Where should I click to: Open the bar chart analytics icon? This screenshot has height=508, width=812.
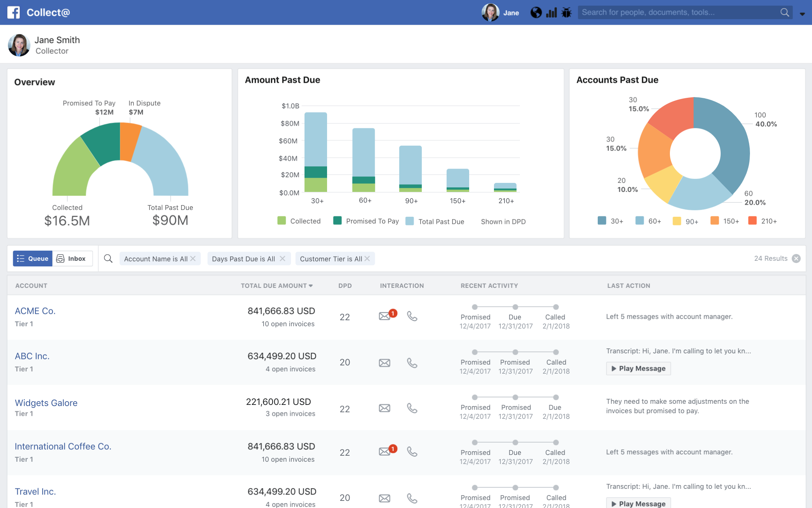coord(551,13)
